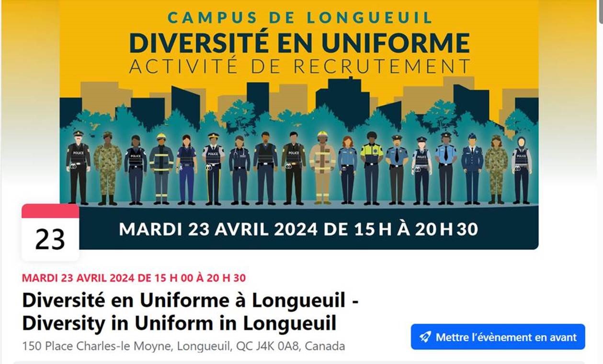Click the officer wearing the yellow high-visibility vest
603x364 pixels.
point(372,167)
